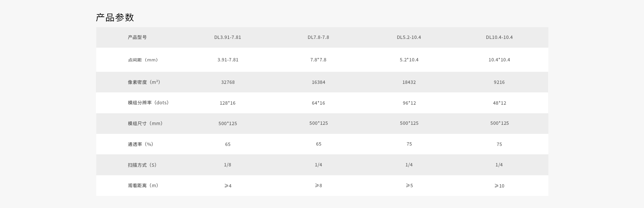Select the 产品型号 row label
The height and width of the screenshot is (208, 644).
[x=137, y=37]
